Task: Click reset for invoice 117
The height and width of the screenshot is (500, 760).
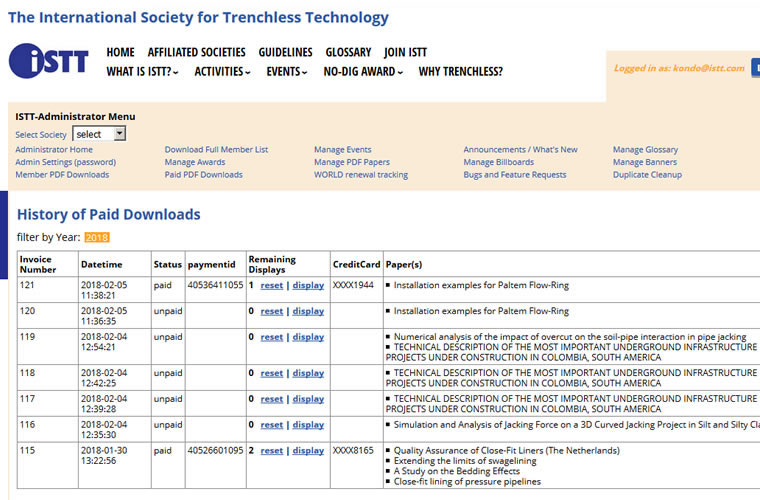Action: point(271,399)
